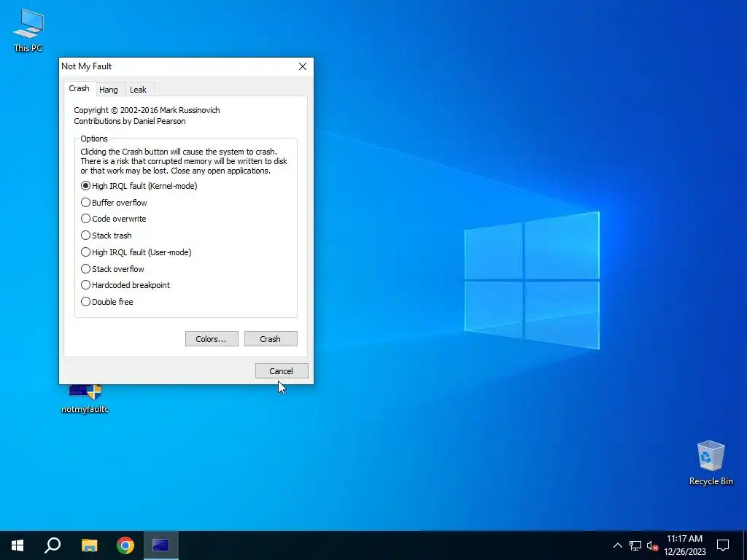Select Hardcoded breakpoint radio button
The height and width of the screenshot is (560, 747).
point(125,285)
